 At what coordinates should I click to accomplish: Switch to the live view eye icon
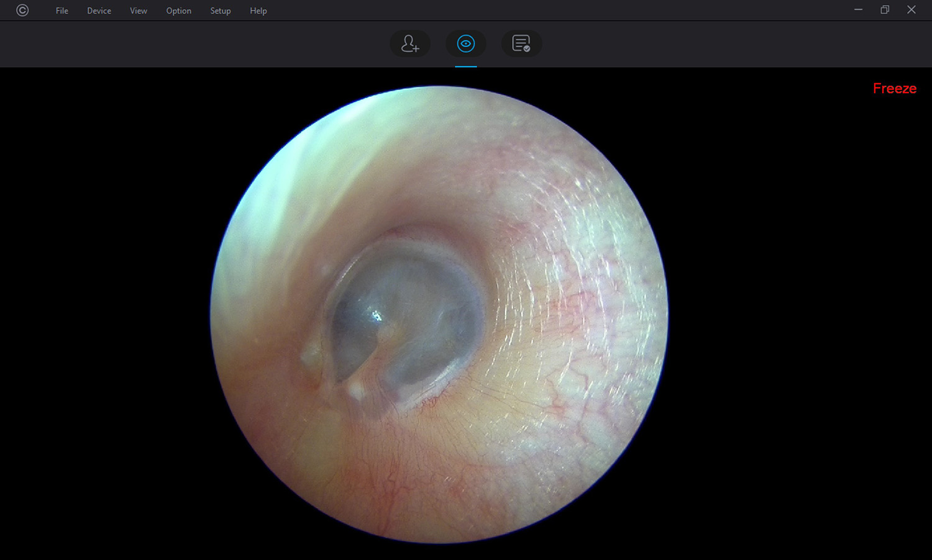(x=465, y=43)
